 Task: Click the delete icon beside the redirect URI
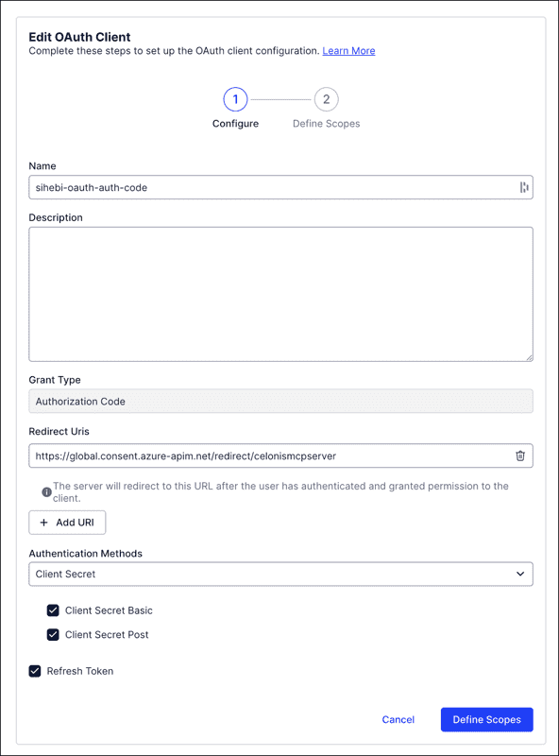coord(519,455)
